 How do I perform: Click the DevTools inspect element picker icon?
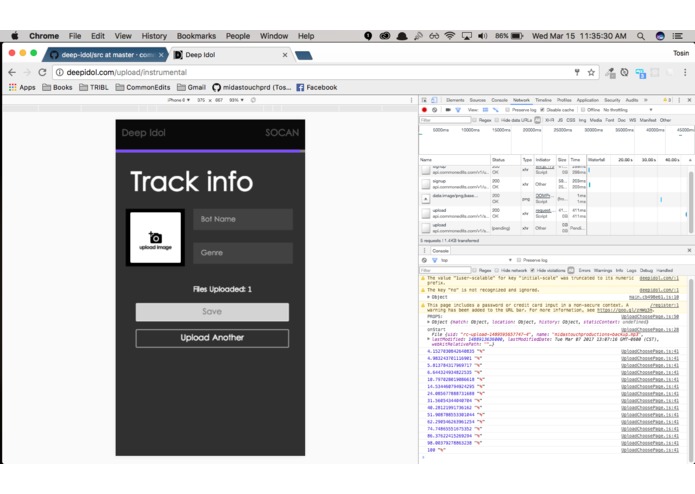424,100
